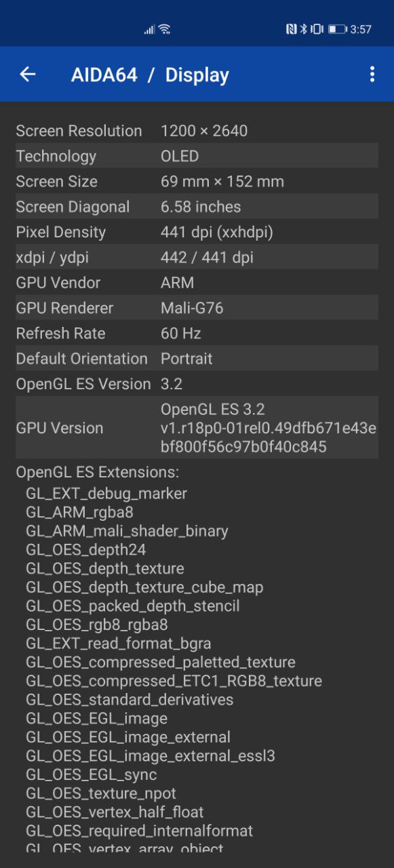Select the Pixel Density row
The height and width of the screenshot is (868, 394).
[x=197, y=232]
